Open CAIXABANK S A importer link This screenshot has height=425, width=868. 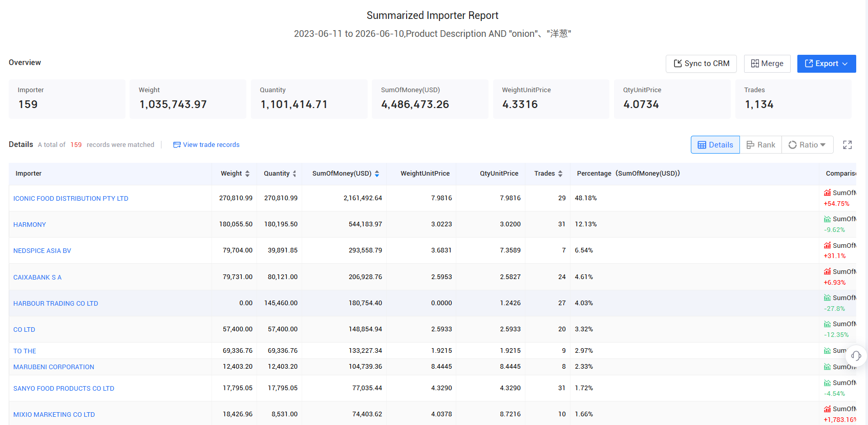click(x=37, y=278)
